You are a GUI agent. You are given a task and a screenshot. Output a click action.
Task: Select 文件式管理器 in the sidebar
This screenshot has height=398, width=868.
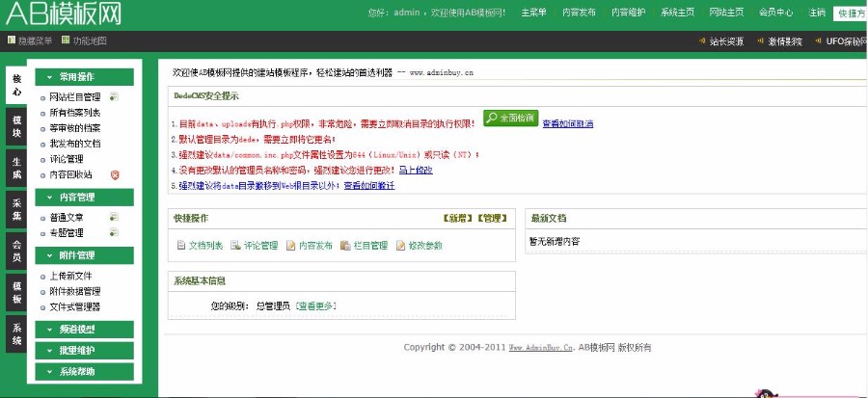click(75, 306)
